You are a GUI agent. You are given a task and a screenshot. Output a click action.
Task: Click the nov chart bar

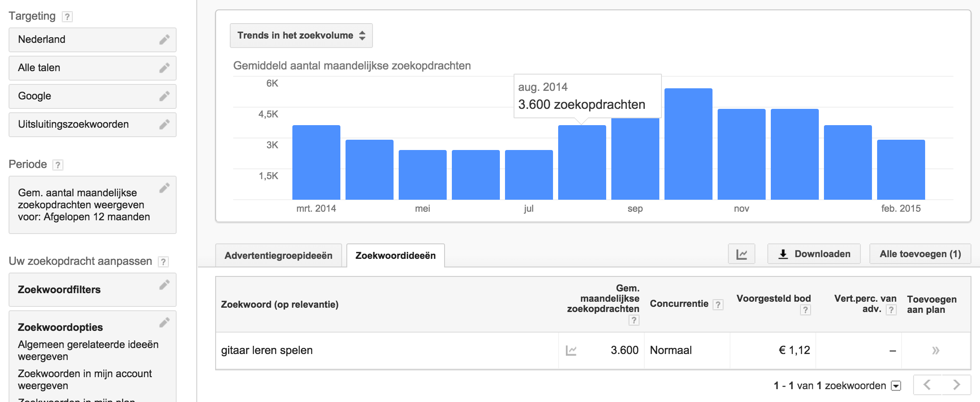[742, 154]
